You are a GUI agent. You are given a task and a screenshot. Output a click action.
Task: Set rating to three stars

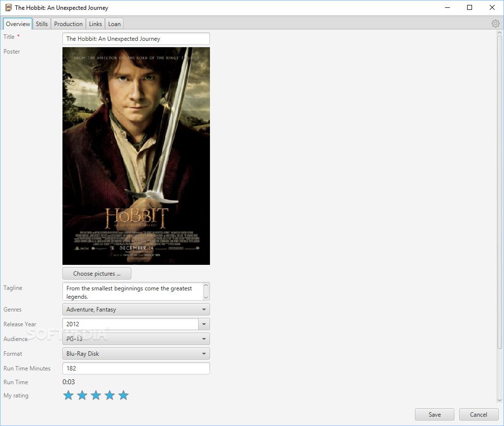[x=96, y=395]
